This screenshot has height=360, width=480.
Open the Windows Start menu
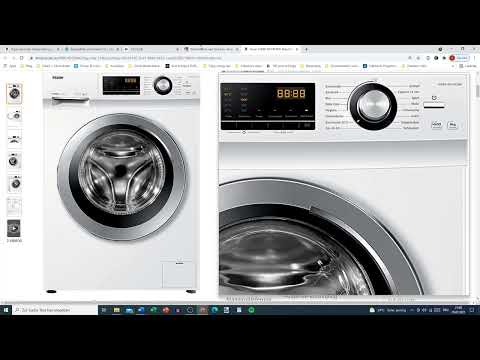pyautogui.click(x=6, y=310)
